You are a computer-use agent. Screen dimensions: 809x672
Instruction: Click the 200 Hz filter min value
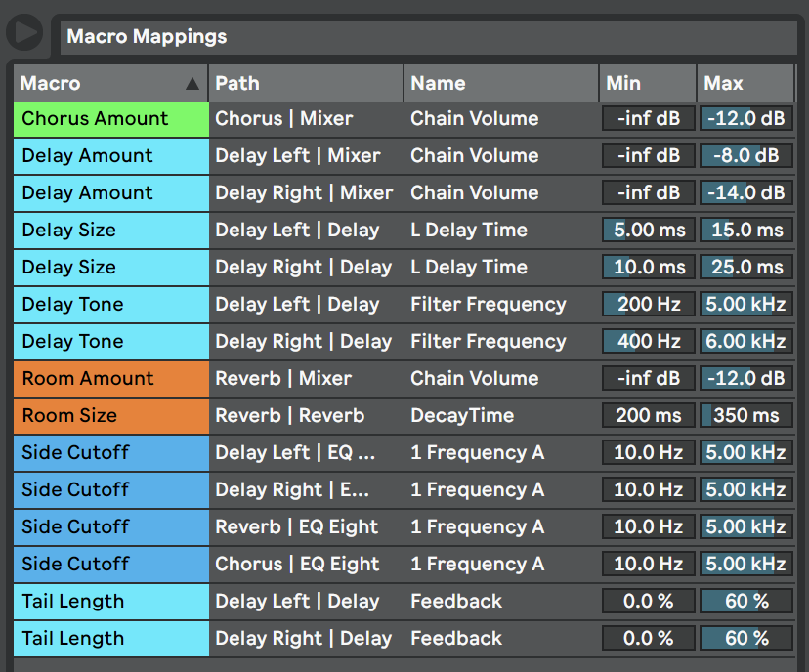click(649, 305)
